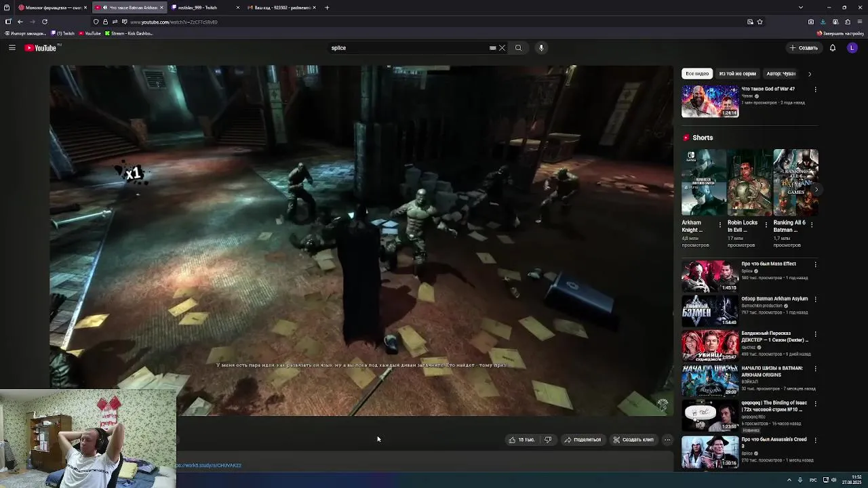
Task: Like the video with thumbs up
Action: pyautogui.click(x=522, y=440)
